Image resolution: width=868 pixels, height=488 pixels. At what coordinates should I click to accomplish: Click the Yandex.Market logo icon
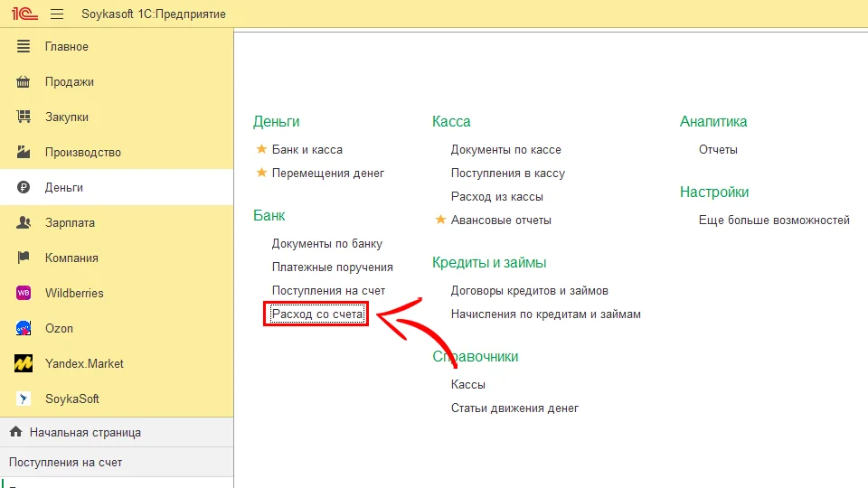24,363
